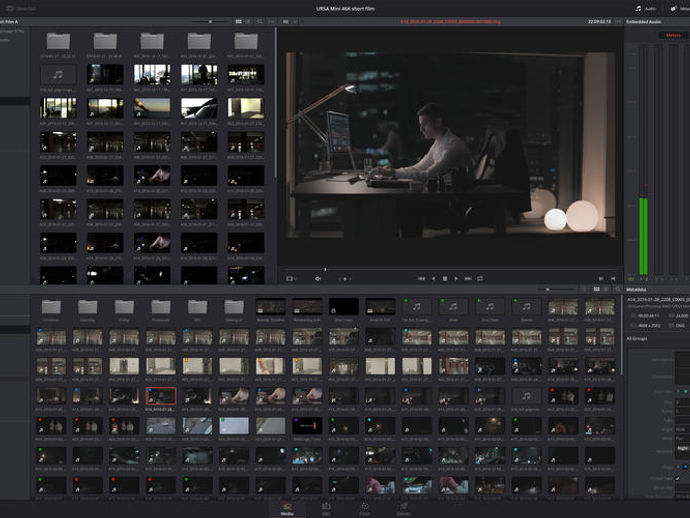Click the All Groups label in metadata panel
This screenshot has height=518, width=690.
click(636, 338)
